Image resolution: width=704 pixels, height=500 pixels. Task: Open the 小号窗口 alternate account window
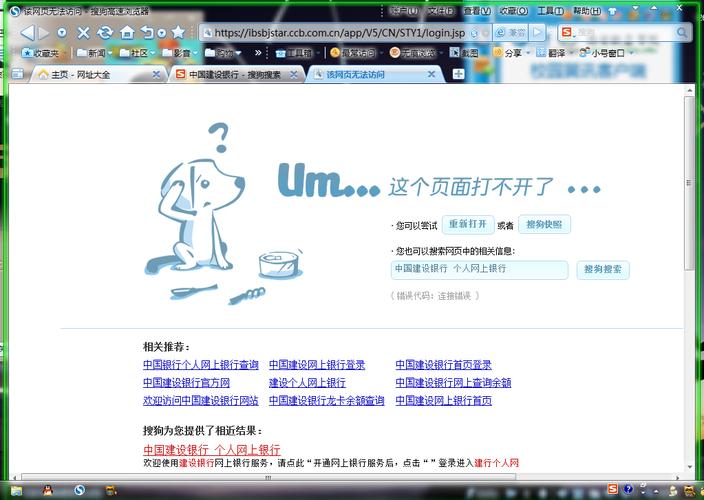tap(606, 53)
